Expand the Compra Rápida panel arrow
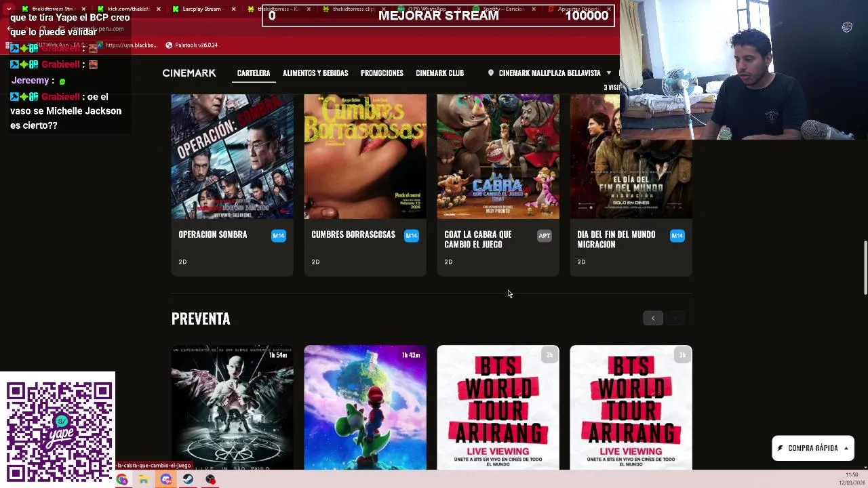 846,448
